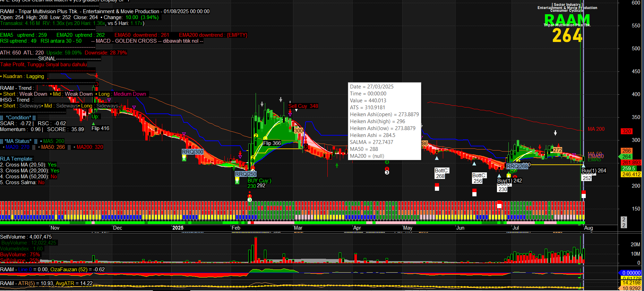Click the MA50 = 288 tooltip line

click(364, 149)
